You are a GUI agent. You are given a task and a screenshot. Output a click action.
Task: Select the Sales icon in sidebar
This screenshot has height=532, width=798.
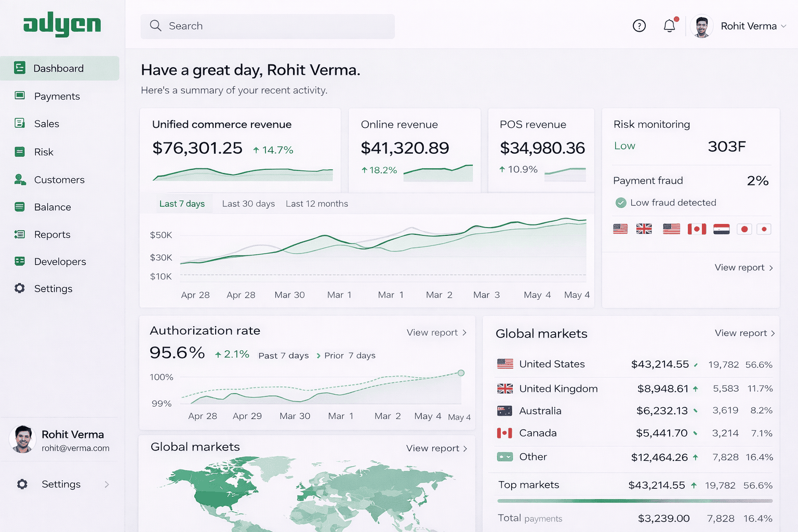pyautogui.click(x=19, y=124)
